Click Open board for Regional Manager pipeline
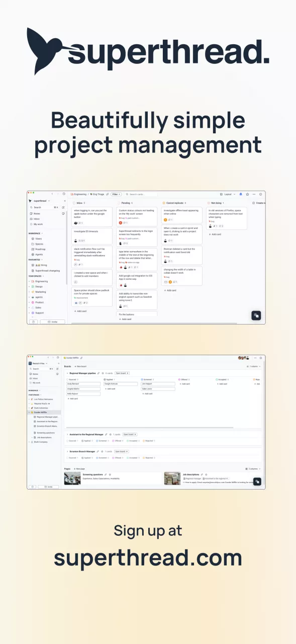The width and height of the screenshot is (296, 644). pos(122,373)
